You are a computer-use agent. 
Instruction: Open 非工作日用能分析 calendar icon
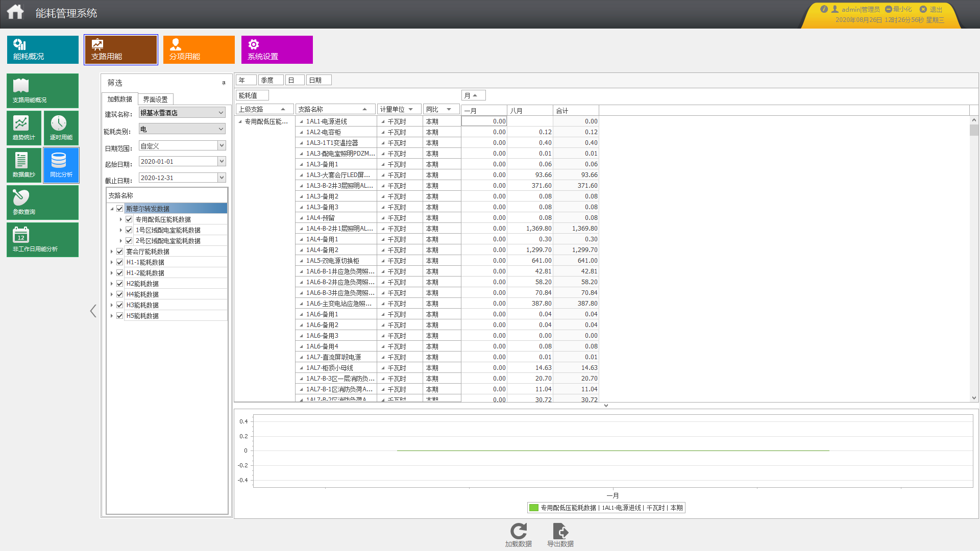(x=42, y=240)
